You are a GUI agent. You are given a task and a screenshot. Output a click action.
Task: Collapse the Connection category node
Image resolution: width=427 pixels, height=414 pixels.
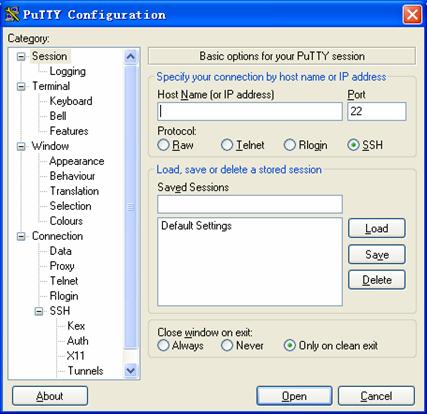21,236
